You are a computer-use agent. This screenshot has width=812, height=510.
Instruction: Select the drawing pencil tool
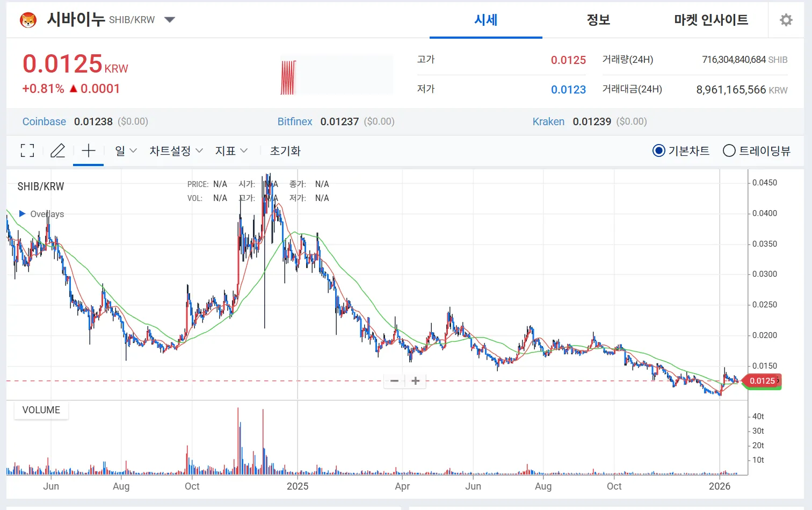[57, 150]
